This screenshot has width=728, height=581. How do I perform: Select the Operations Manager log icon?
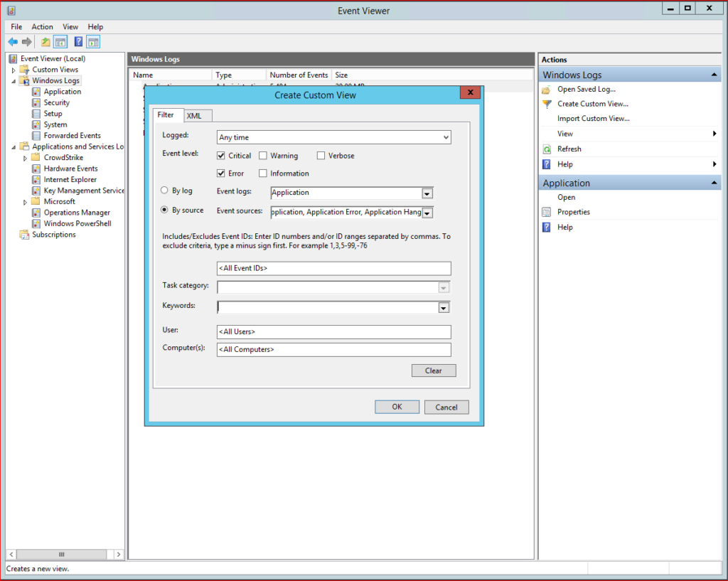click(x=36, y=213)
